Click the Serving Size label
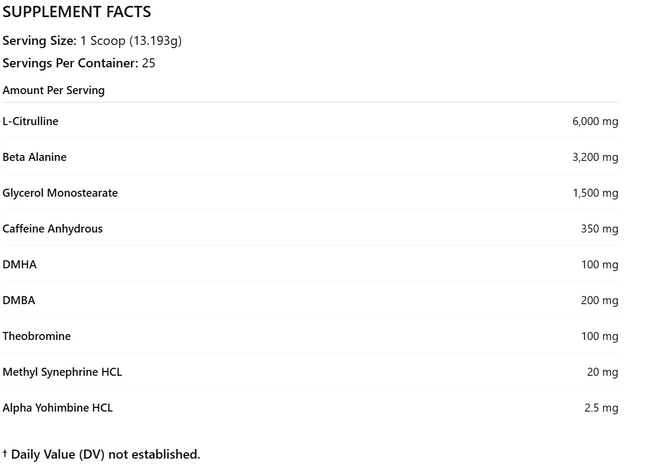The width and height of the screenshot is (645, 472). 39,41
